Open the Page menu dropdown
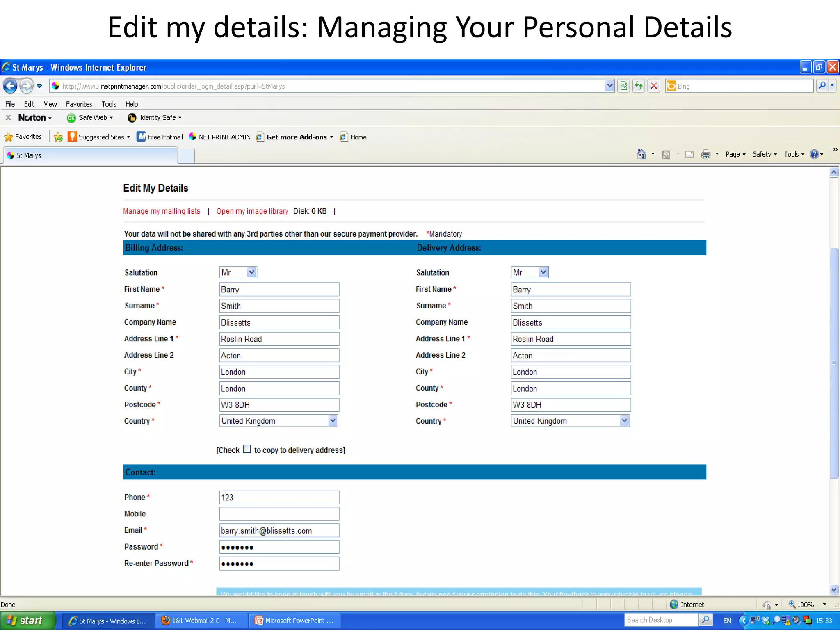The height and width of the screenshot is (630, 840). tap(735, 154)
